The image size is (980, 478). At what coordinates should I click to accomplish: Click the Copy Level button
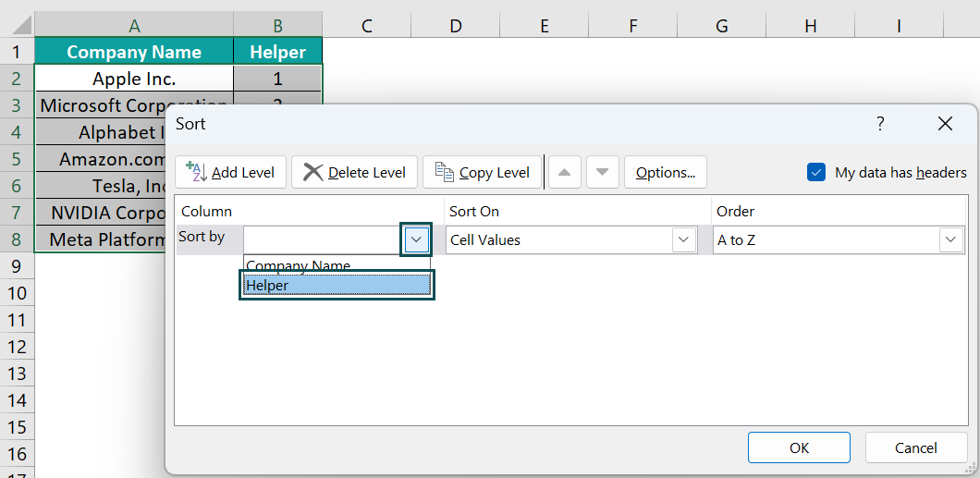pos(482,173)
